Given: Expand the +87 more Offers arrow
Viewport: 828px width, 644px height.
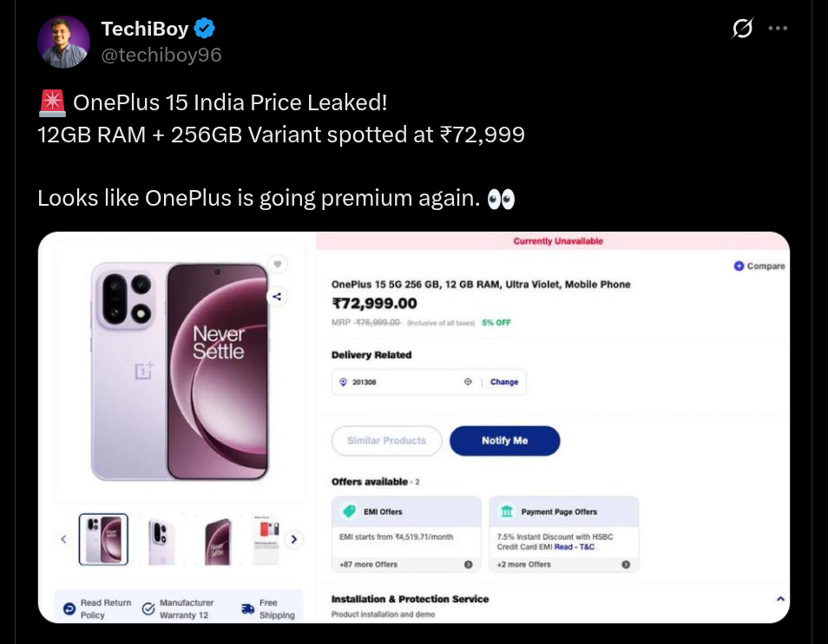Looking at the screenshot, I should click(468, 564).
